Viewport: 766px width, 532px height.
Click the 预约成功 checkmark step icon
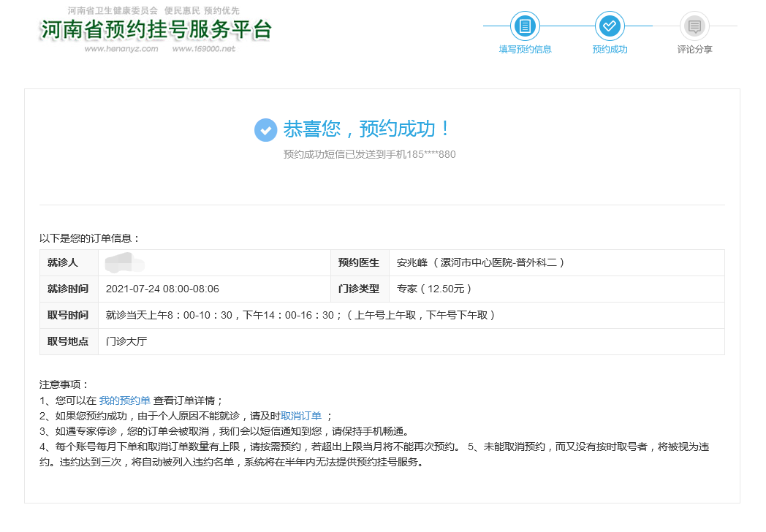610,27
